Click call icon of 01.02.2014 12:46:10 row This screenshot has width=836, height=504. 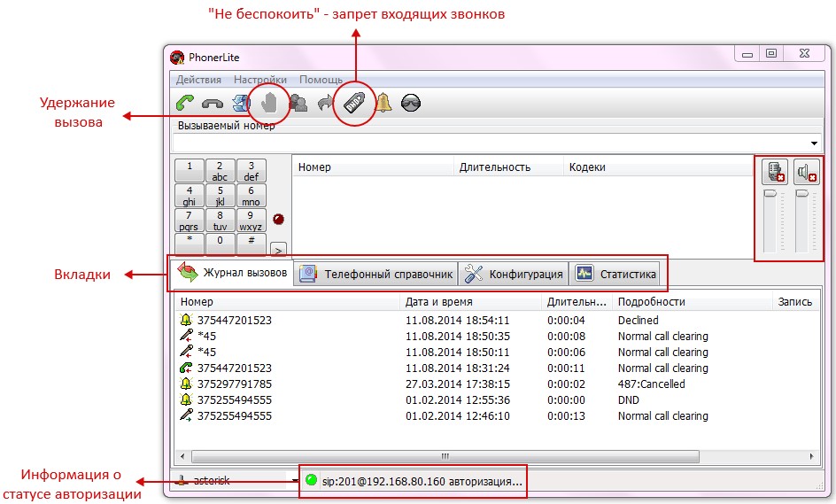pos(186,415)
